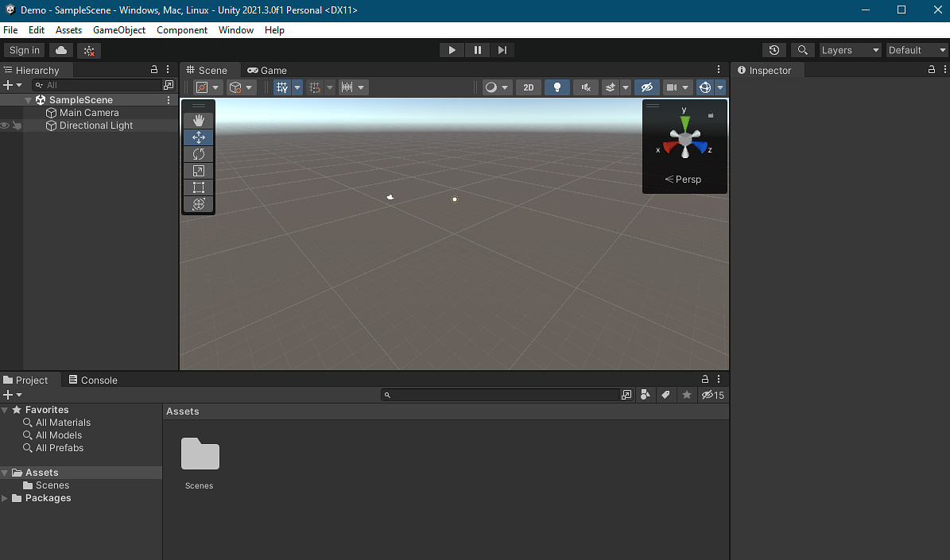Click the scene gizmo red X axis cone
The image size is (950, 560).
coord(669,147)
